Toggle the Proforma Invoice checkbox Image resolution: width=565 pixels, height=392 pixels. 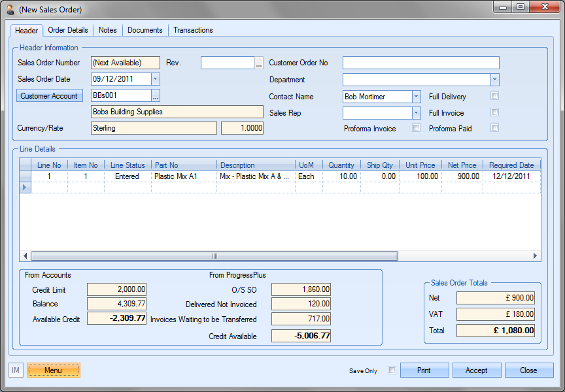point(416,128)
